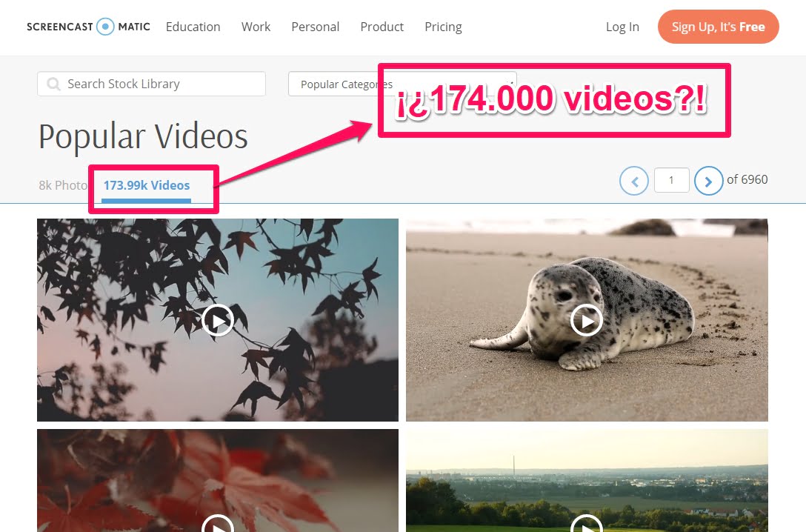806x532 pixels.
Task: Open the Education menu
Action: [x=193, y=27]
